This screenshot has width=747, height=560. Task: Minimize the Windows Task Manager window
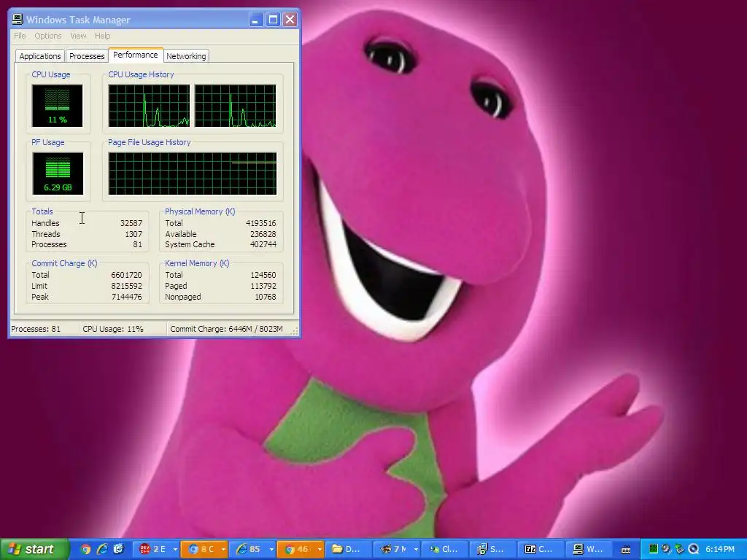(x=256, y=20)
